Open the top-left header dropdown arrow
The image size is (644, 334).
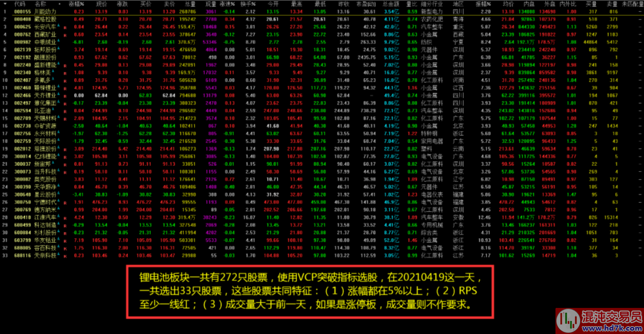(x=4, y=3)
